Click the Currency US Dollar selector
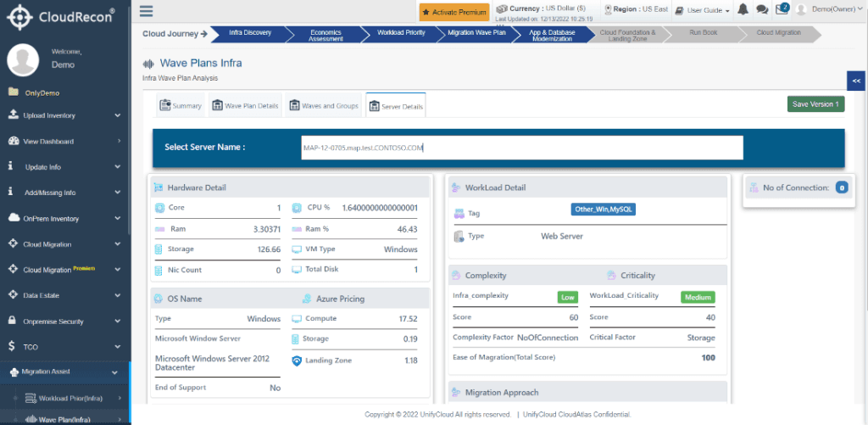The image size is (868, 425). 542,8
